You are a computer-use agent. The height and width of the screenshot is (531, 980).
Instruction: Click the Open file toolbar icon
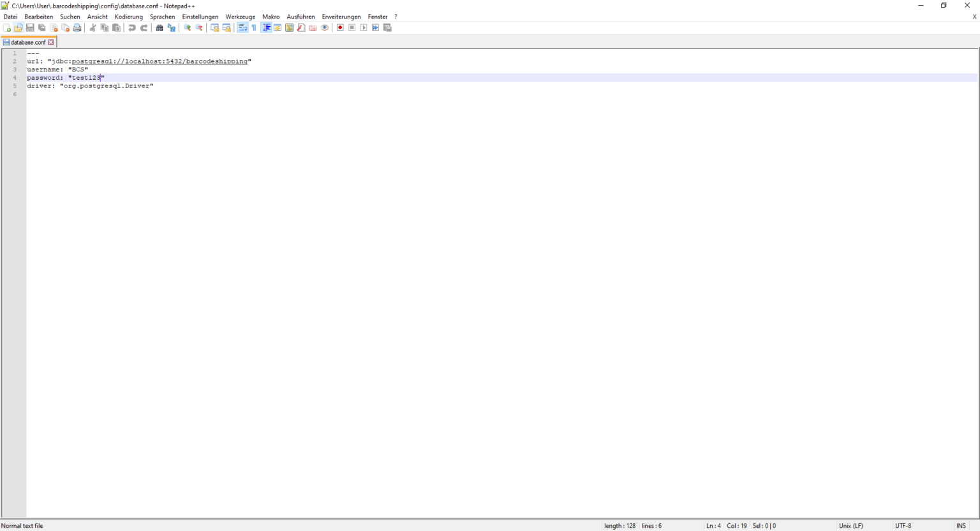tap(19, 28)
